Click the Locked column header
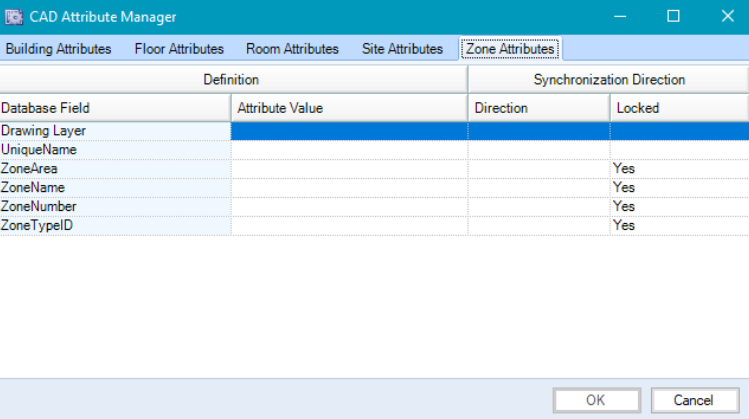749x419 pixels. (x=678, y=108)
